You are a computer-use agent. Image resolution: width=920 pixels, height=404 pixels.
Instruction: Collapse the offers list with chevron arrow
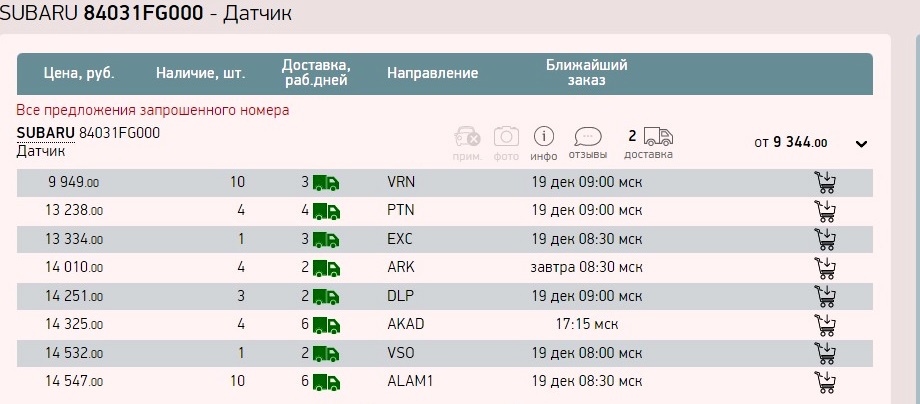pyautogui.click(x=861, y=144)
